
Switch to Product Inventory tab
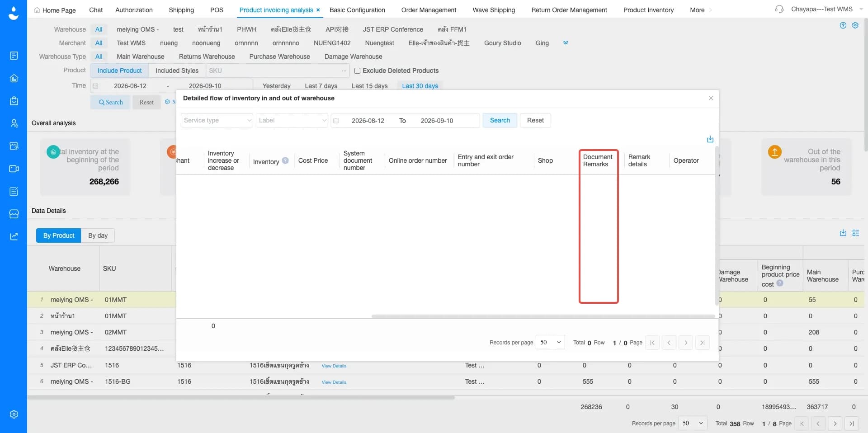pos(648,10)
